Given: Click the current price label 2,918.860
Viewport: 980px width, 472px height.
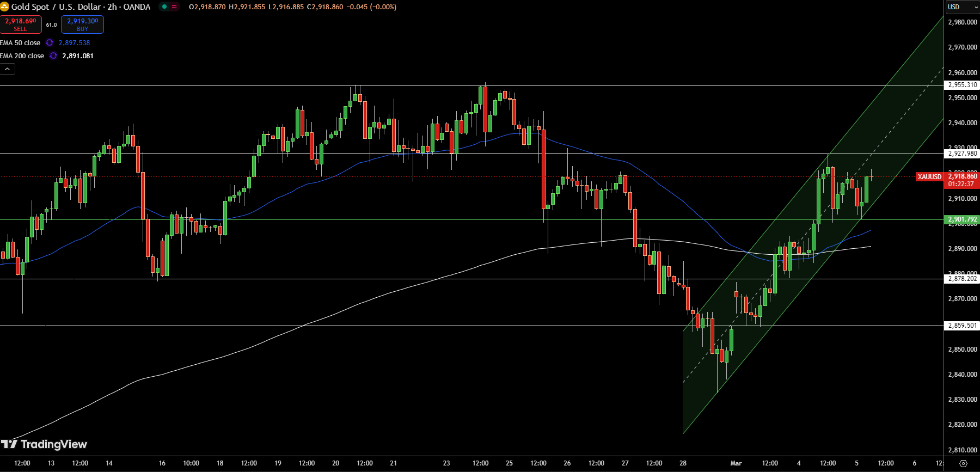Looking at the screenshot, I should coord(962,176).
